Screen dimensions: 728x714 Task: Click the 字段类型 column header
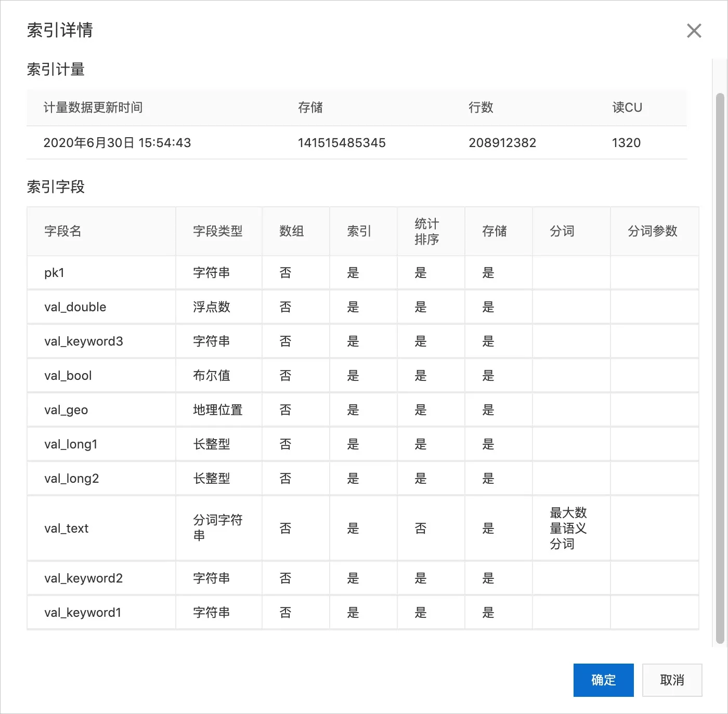[218, 231]
